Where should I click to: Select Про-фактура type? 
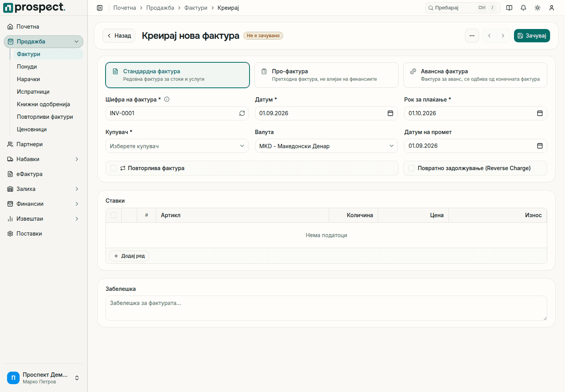click(326, 75)
